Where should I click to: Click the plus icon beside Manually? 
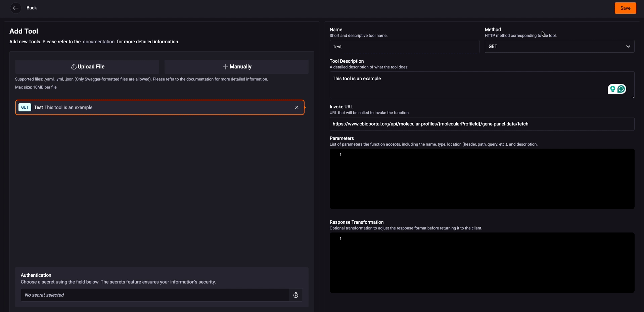(x=225, y=67)
